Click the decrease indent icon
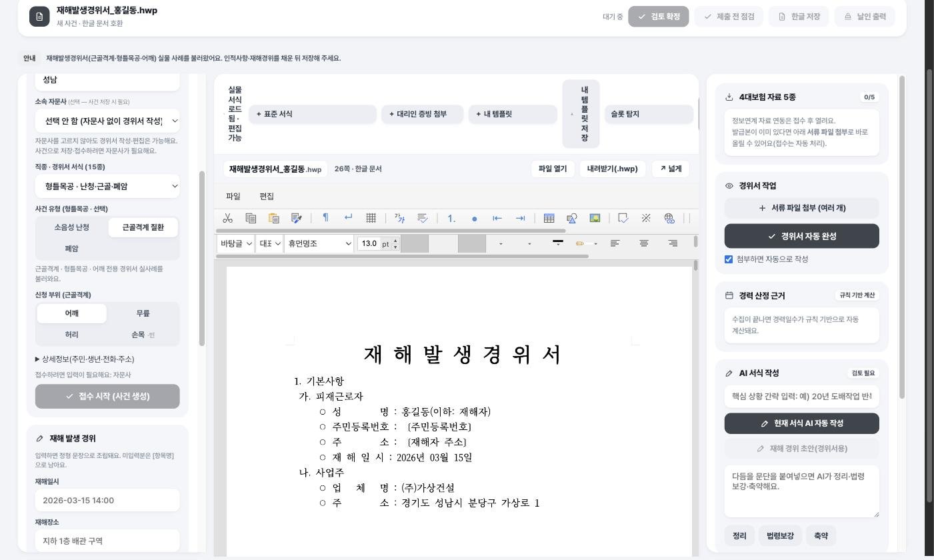Viewport: 934px width, 560px height. click(x=497, y=218)
